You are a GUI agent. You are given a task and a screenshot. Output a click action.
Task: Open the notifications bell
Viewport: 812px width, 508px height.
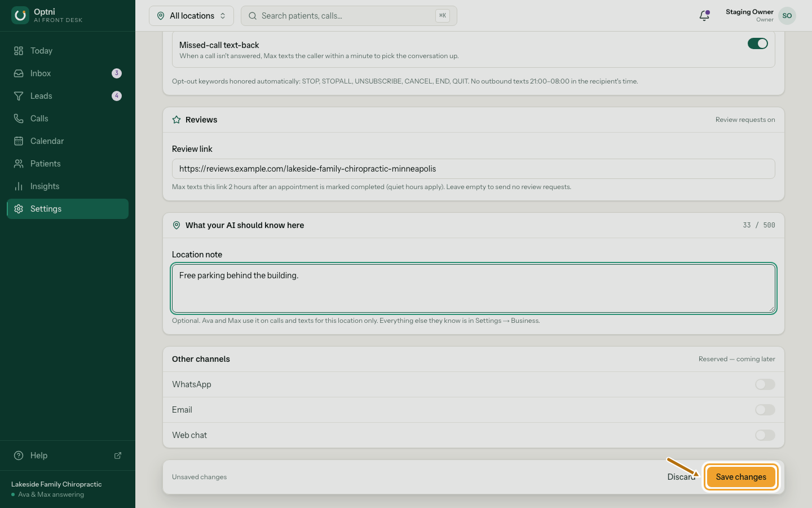pos(704,16)
